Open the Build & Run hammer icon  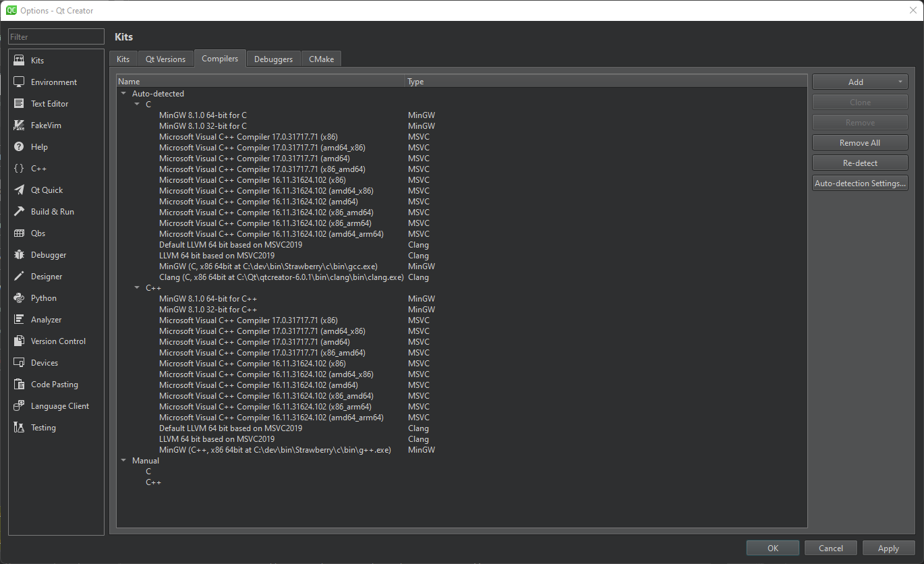pyautogui.click(x=19, y=211)
